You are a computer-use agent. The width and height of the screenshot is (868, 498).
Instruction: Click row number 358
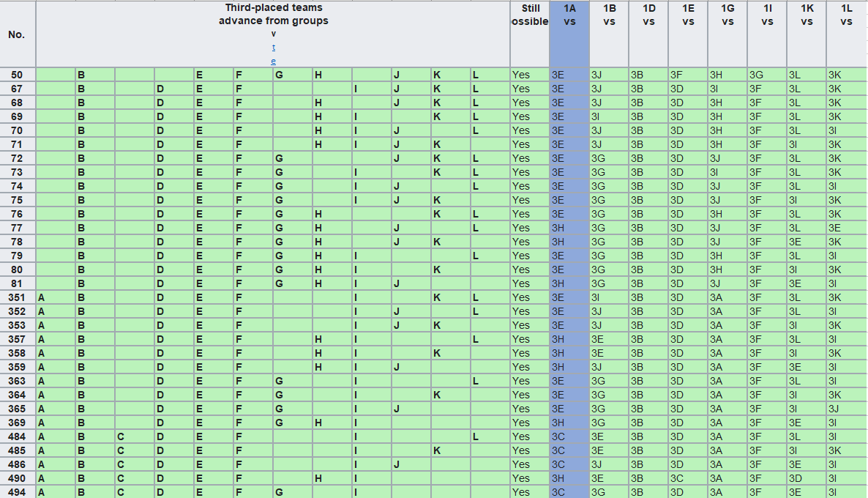coord(17,353)
